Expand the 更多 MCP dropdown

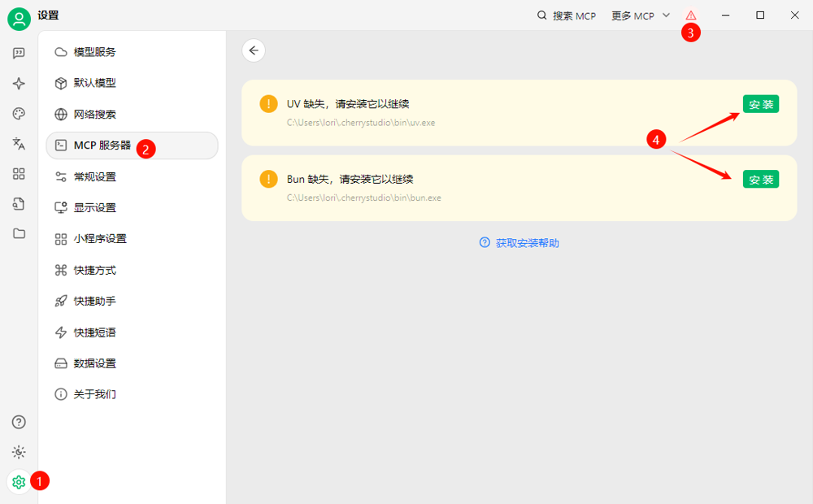[x=641, y=15]
